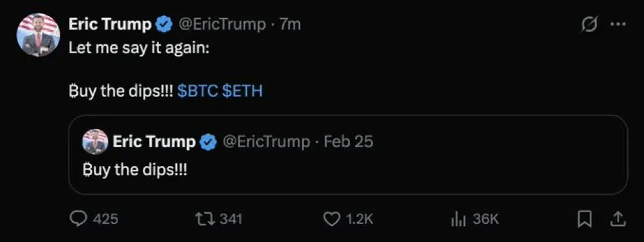644x242 pixels.
Task: View post analytics via the 36K views icon
Action: point(459,219)
